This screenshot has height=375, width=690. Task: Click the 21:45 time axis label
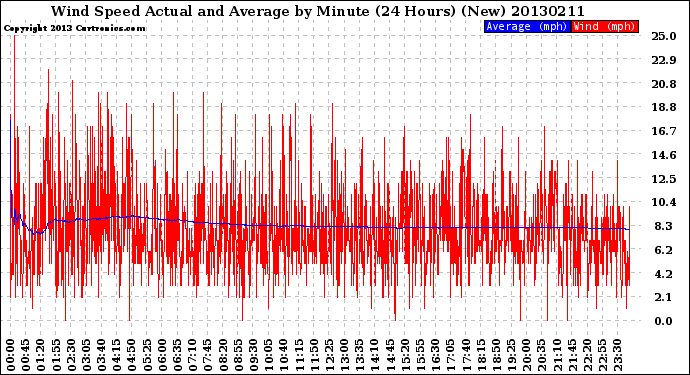coord(571,354)
